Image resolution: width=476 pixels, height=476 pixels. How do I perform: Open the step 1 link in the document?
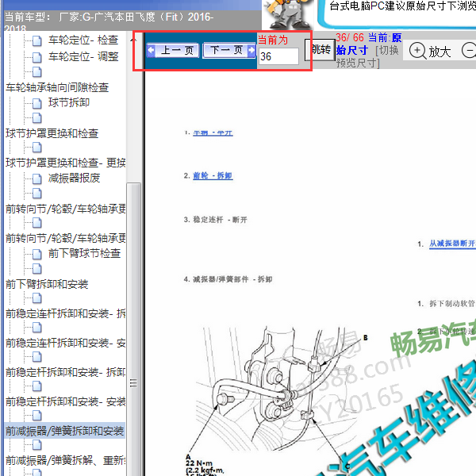(x=213, y=133)
